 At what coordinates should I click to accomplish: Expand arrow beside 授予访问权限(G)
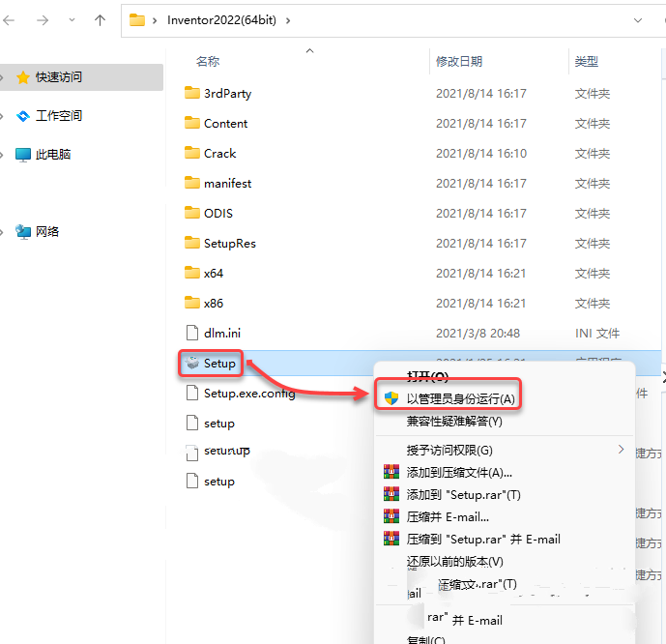coord(622,449)
